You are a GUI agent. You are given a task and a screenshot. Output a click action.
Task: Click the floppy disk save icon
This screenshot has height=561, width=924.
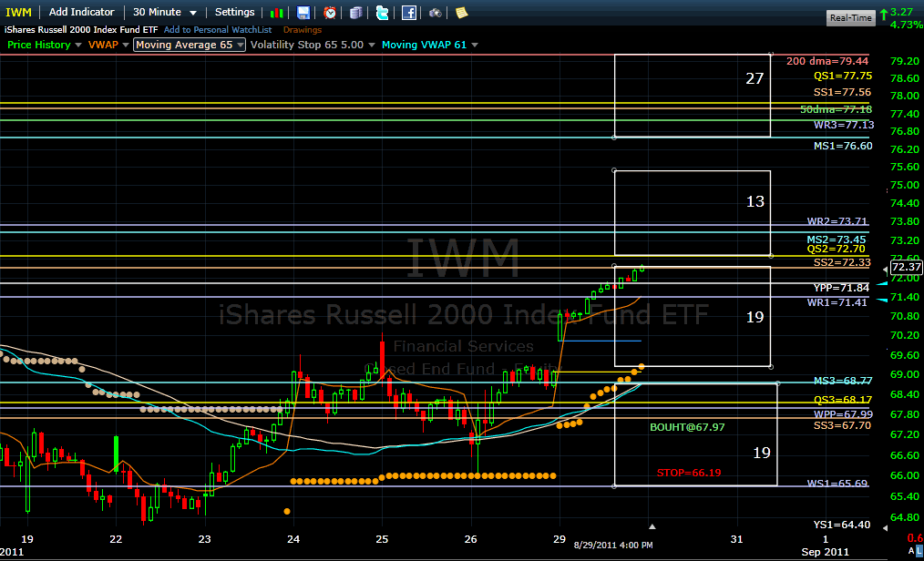(x=303, y=13)
